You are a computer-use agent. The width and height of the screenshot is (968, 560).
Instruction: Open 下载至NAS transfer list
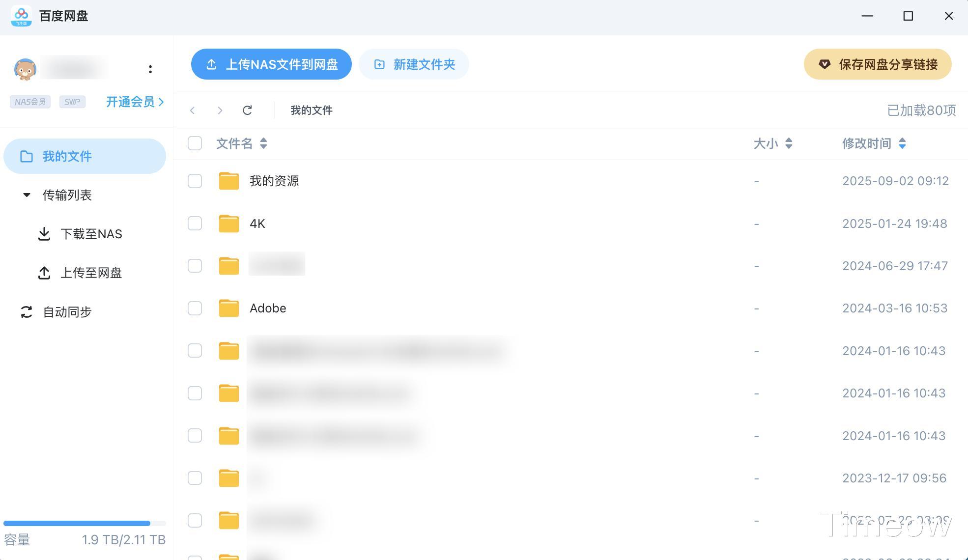pos(91,234)
